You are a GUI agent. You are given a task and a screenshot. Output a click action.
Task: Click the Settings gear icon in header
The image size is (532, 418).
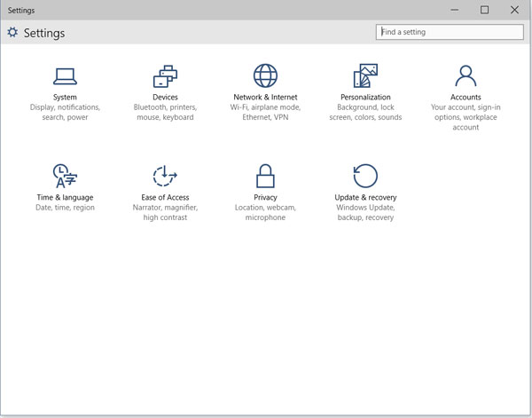click(x=12, y=32)
